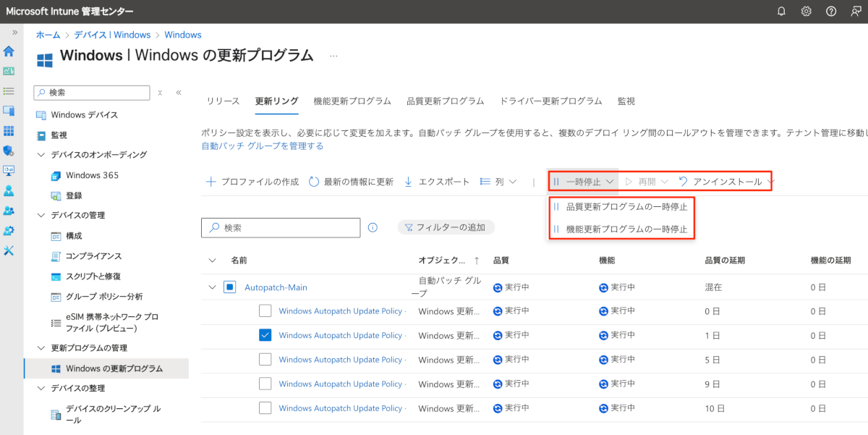868x435 pixels.
Task: Open the 一時停止 dropdown
Action: (x=583, y=182)
